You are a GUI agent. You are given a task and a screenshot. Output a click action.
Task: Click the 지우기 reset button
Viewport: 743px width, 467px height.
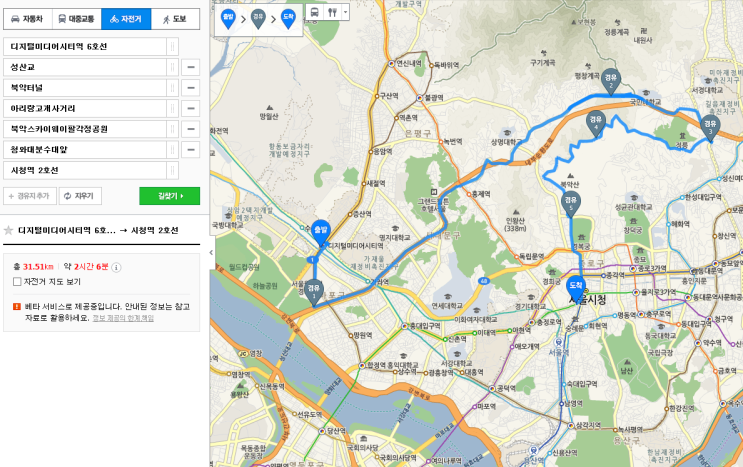coord(80,196)
